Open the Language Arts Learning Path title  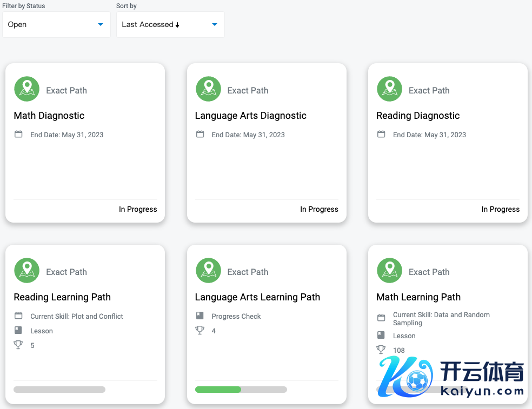257,297
